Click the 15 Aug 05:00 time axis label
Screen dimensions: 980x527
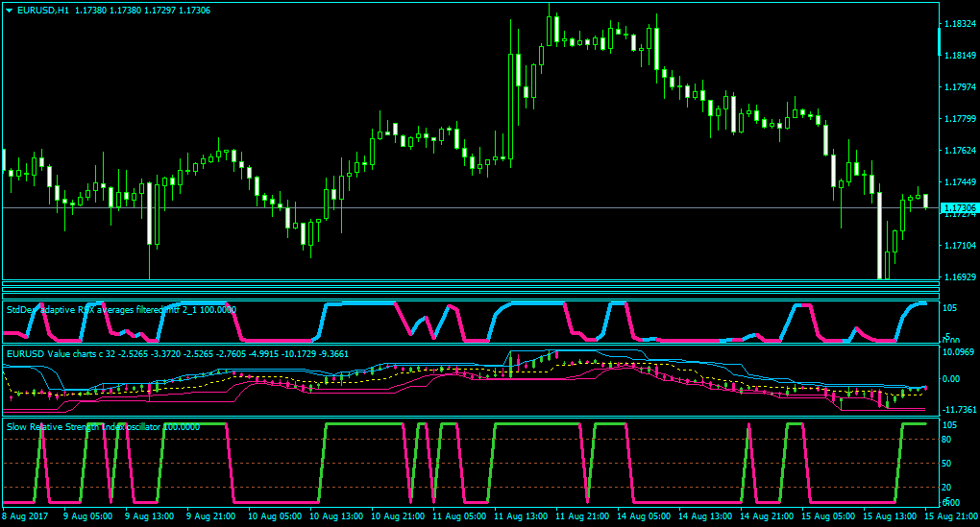click(x=829, y=516)
